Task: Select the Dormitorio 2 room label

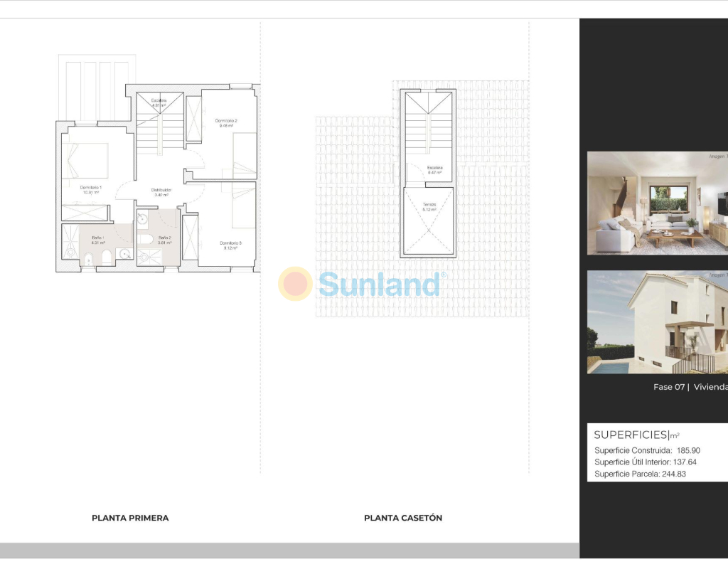Action: (x=226, y=122)
